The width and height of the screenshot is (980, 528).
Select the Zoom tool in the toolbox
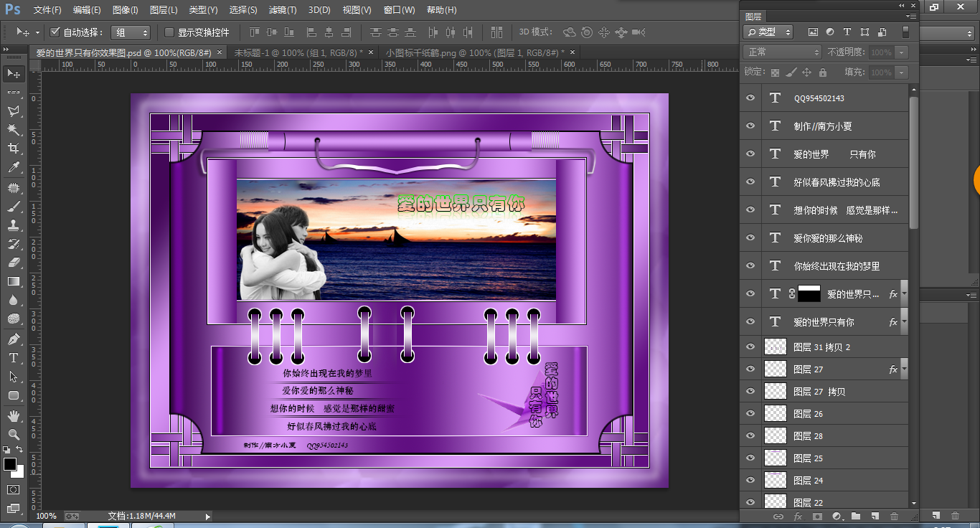(13, 435)
